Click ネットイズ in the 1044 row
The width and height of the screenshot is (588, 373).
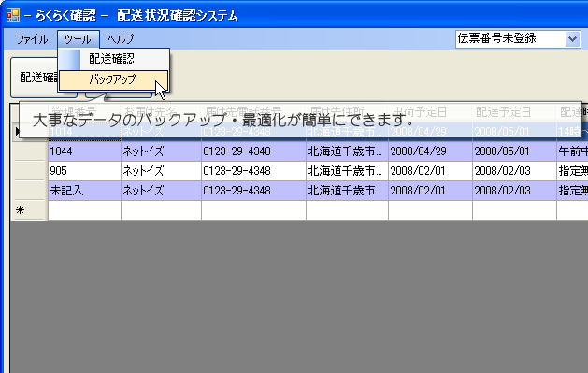coord(161,151)
